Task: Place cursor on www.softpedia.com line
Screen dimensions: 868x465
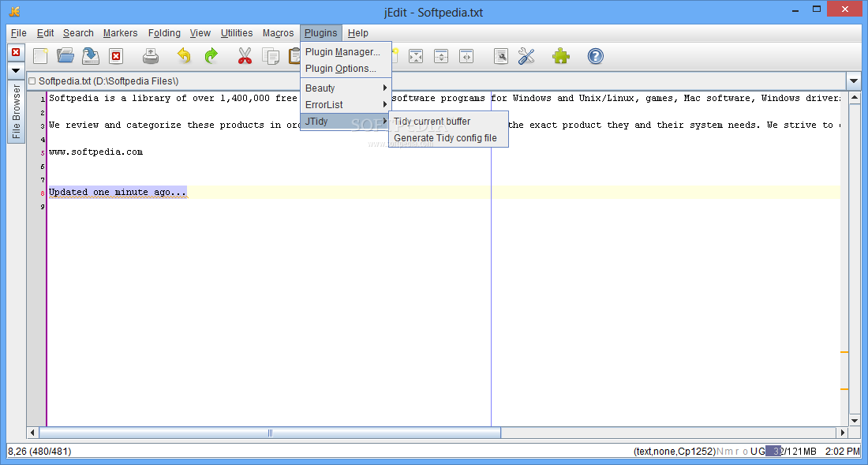Action: pos(95,152)
